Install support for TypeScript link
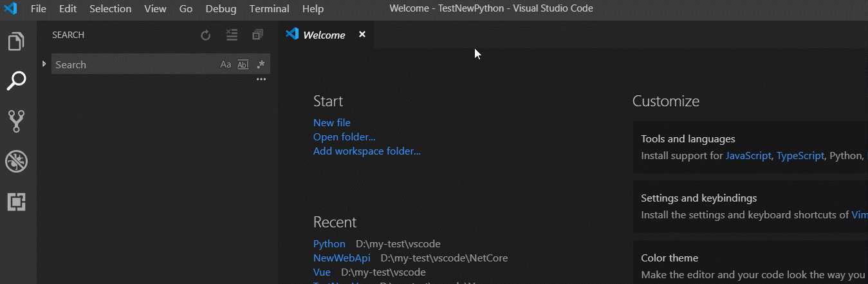The image size is (868, 284). point(800,156)
